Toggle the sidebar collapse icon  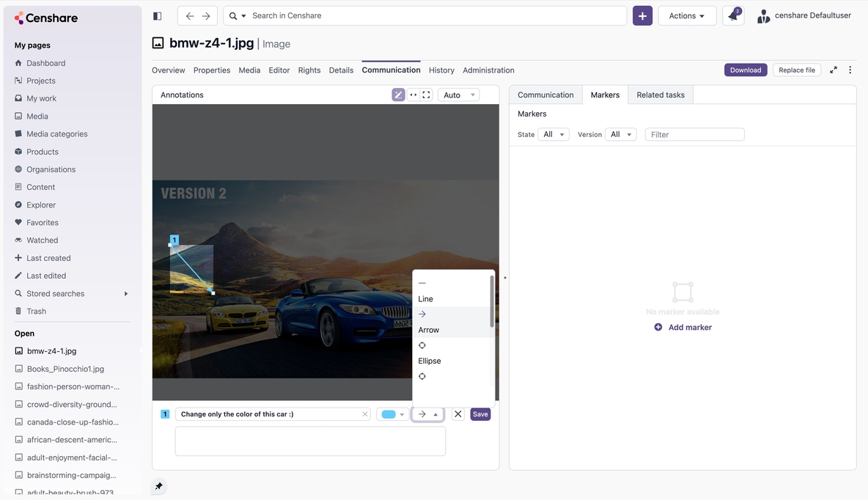(157, 16)
